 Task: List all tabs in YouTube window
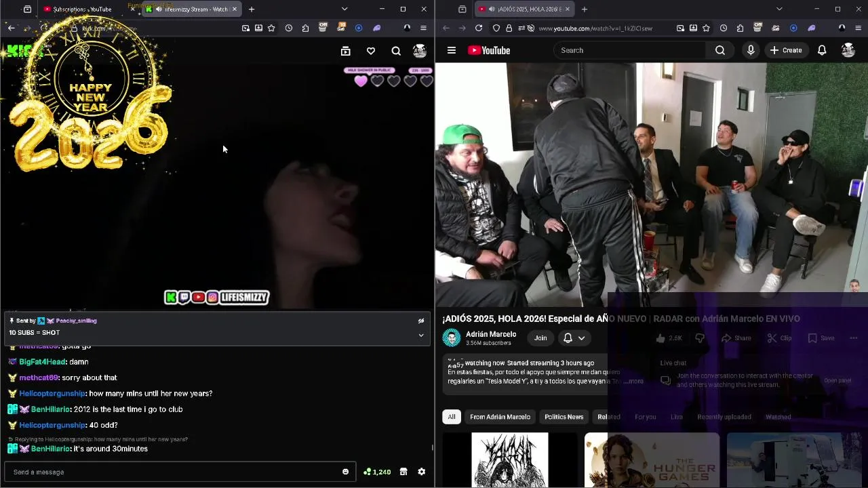(779, 9)
